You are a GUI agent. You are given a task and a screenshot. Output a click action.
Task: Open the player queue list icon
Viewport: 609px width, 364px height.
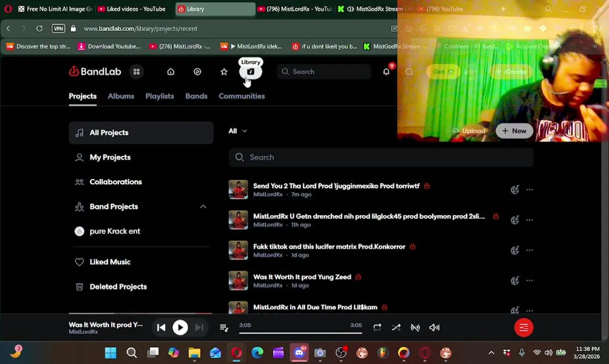pyautogui.click(x=224, y=328)
